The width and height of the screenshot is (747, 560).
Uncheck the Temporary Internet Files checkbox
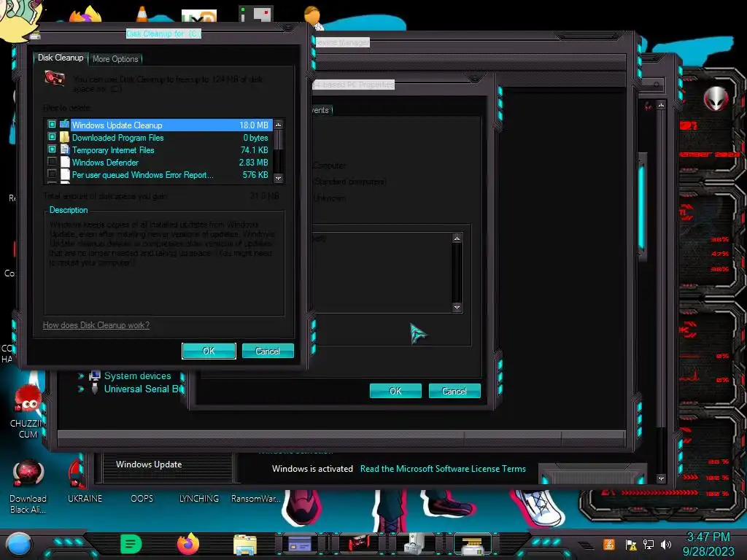pos(52,149)
